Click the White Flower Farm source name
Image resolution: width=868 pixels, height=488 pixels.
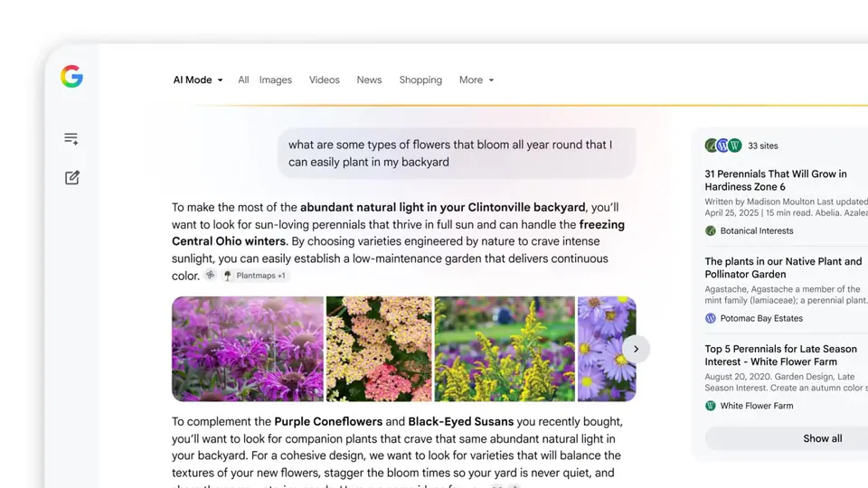[756, 406]
